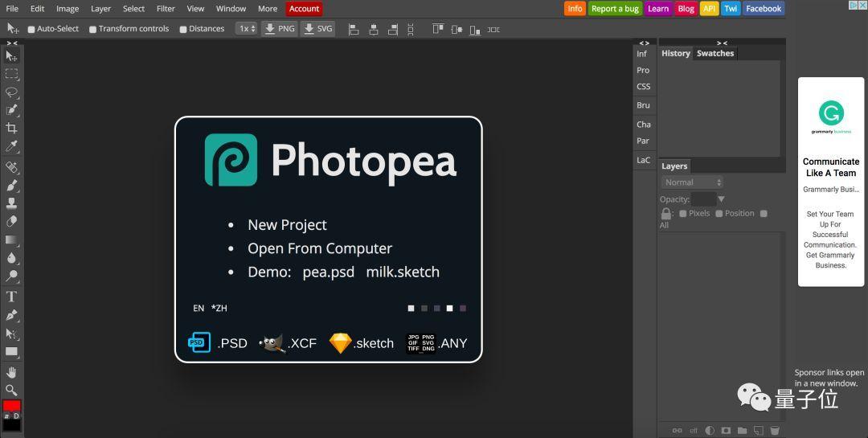The image size is (868, 438).
Task: Open the File menu
Action: (11, 9)
